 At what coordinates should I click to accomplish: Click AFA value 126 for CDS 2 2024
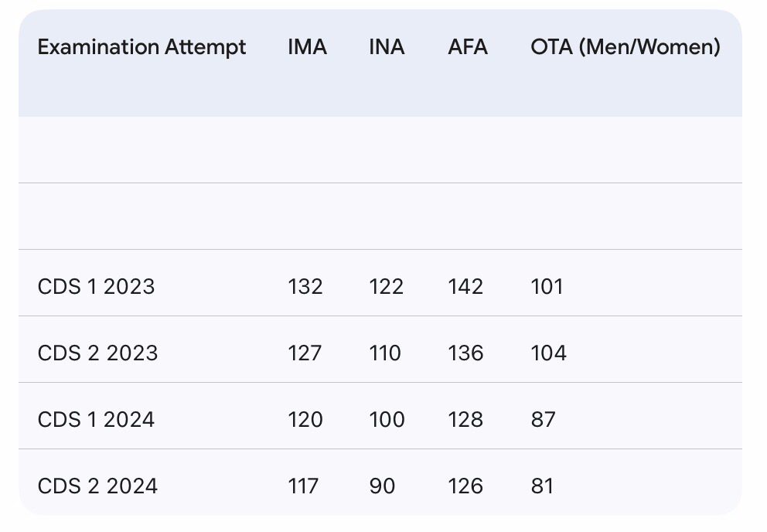click(465, 486)
